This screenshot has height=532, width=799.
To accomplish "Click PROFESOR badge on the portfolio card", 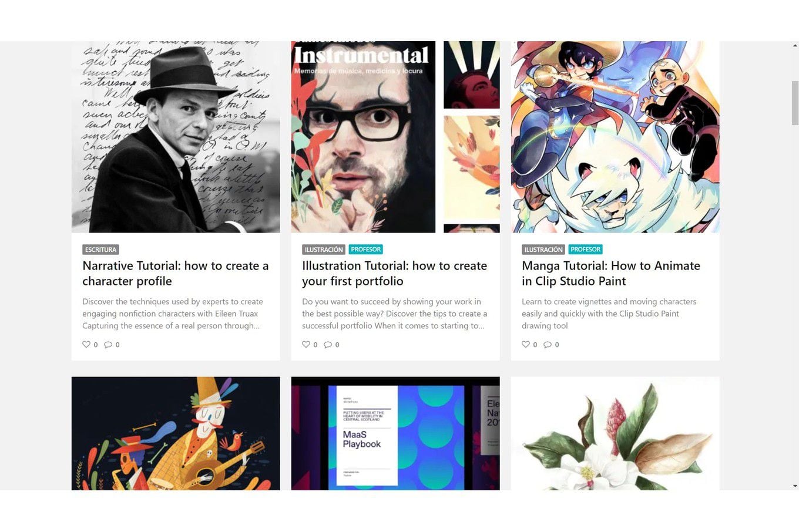I will 366,250.
